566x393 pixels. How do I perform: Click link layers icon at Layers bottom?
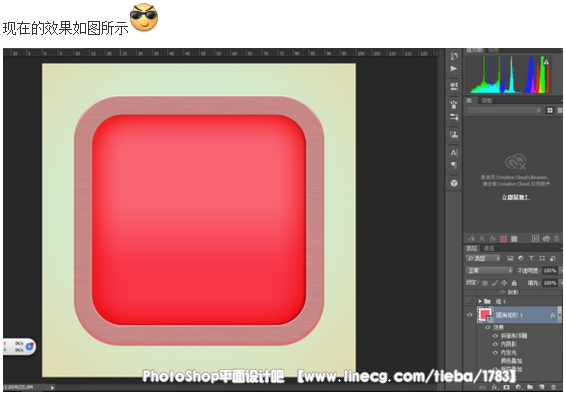coord(483,387)
